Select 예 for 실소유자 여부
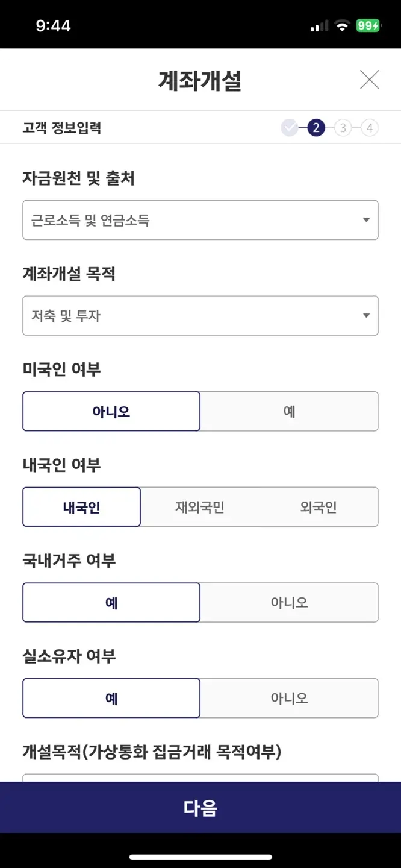The image size is (401, 868). click(x=111, y=698)
